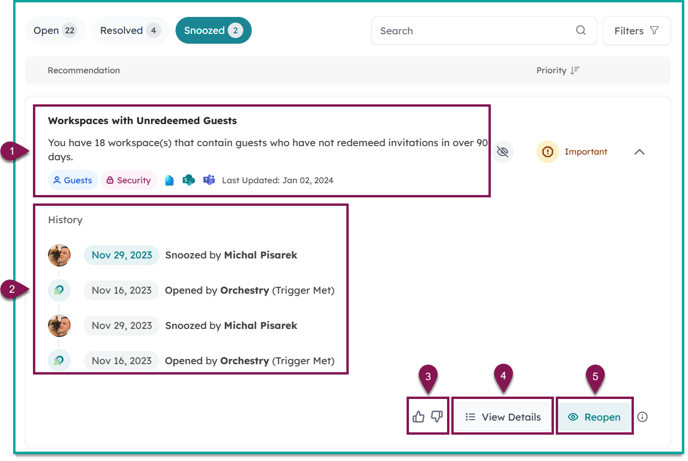The height and width of the screenshot is (461, 688).
Task: Click the thumbs up feedback icon
Action: 419,417
